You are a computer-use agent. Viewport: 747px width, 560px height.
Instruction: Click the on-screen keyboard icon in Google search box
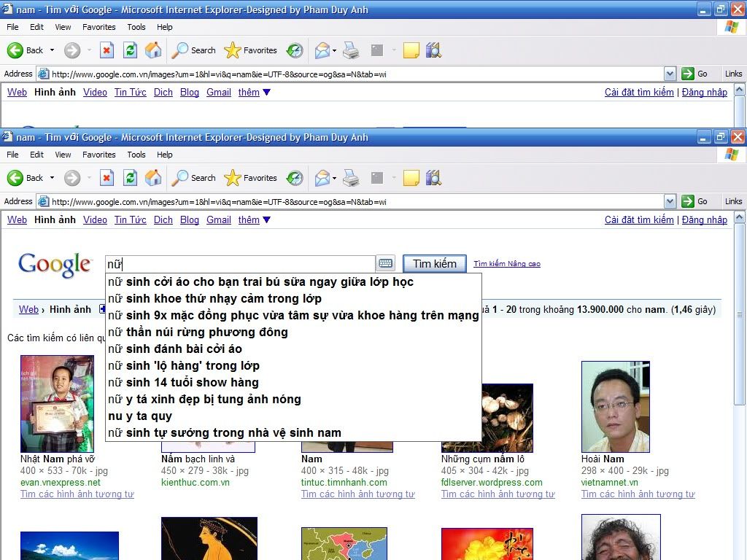[385, 263]
